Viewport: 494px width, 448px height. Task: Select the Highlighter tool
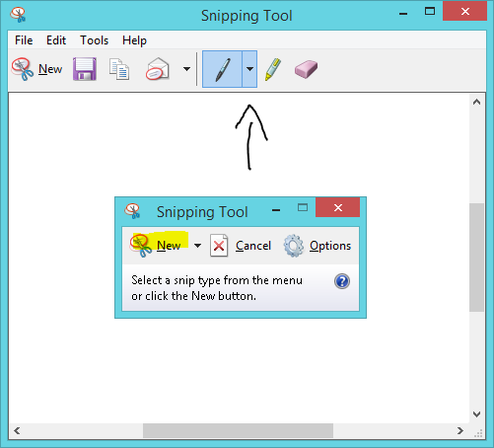(273, 69)
